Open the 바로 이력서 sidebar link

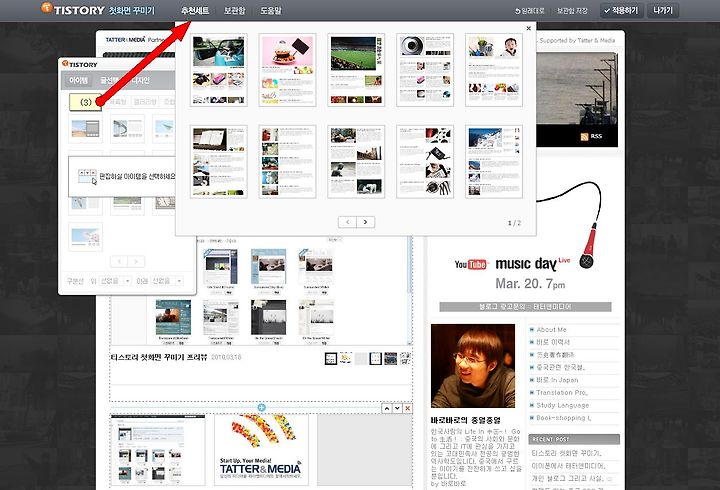552,342
